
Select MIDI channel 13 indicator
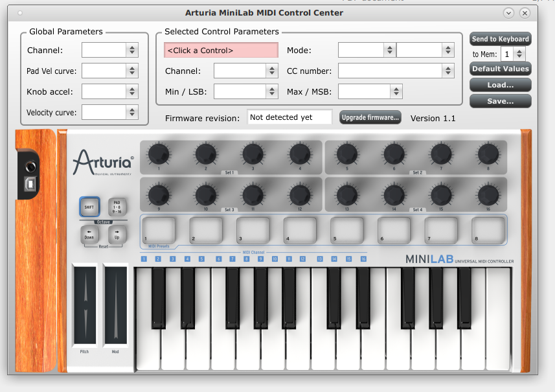click(320, 259)
